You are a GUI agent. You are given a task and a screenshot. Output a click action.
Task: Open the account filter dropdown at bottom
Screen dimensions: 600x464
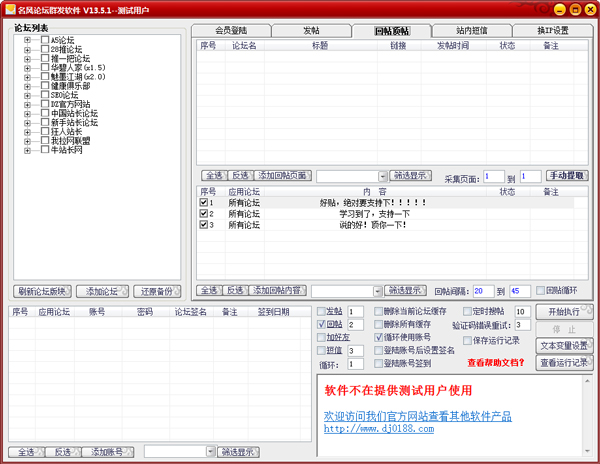pyautogui.click(x=210, y=452)
